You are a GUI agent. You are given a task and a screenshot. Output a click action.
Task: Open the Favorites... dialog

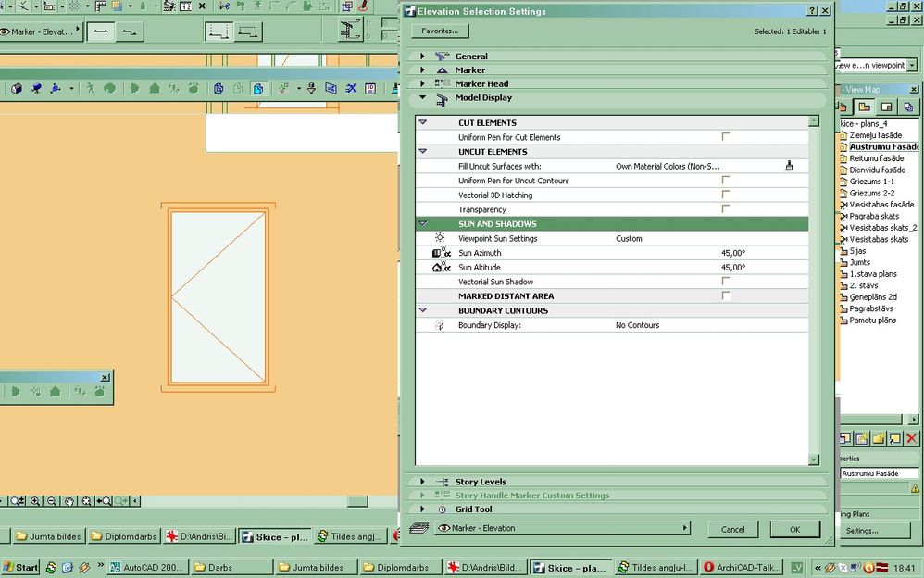coord(439,31)
